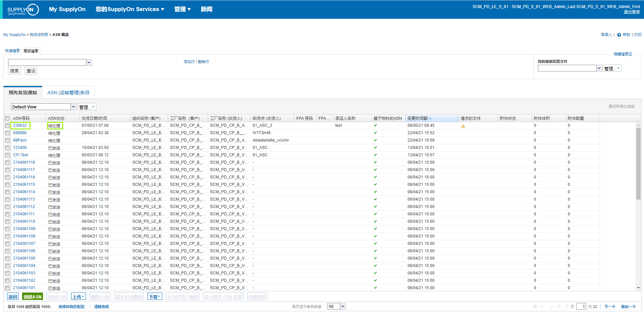Open the Default View selector
This screenshot has height=313, width=644.
(x=73, y=107)
